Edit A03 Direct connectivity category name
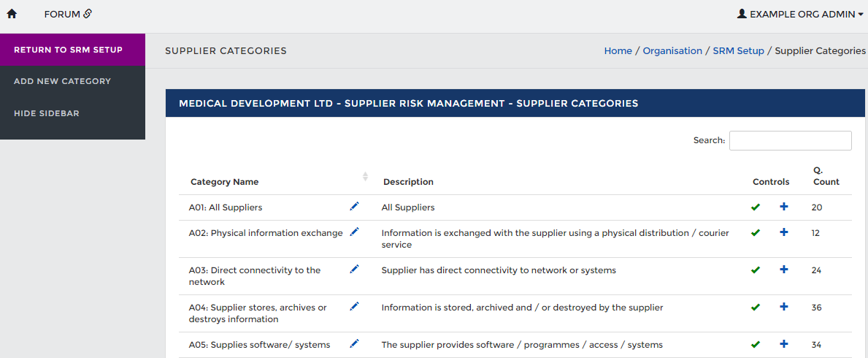 point(354,270)
